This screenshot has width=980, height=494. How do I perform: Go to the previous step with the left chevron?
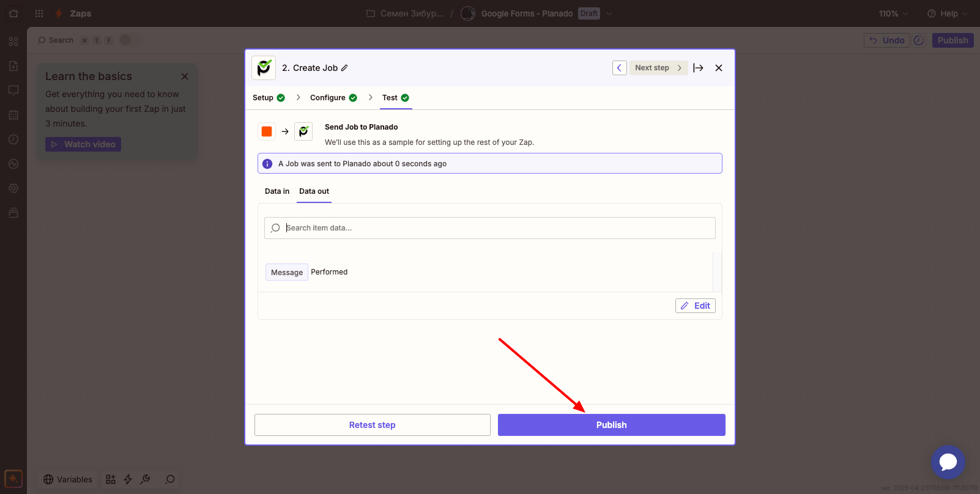click(619, 68)
